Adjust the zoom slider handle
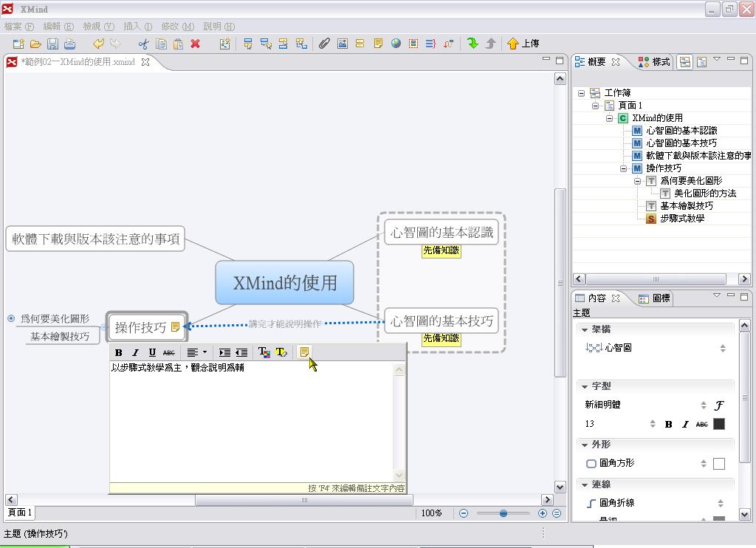 [x=504, y=513]
